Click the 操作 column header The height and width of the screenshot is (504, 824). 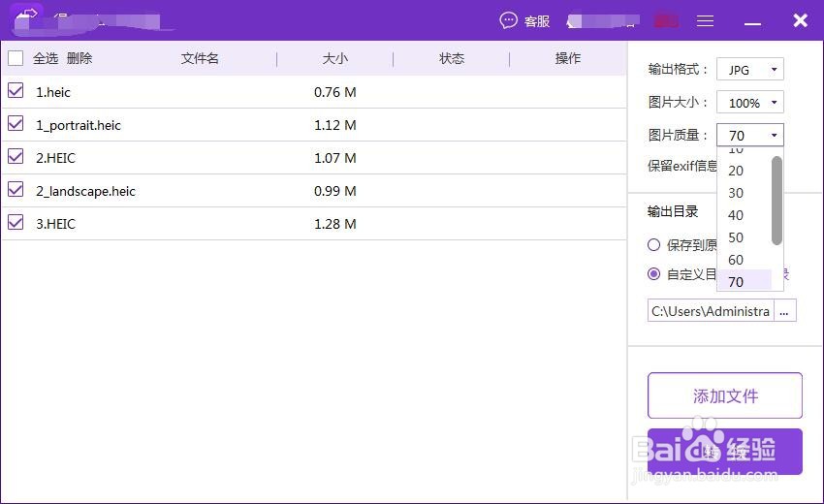click(568, 58)
